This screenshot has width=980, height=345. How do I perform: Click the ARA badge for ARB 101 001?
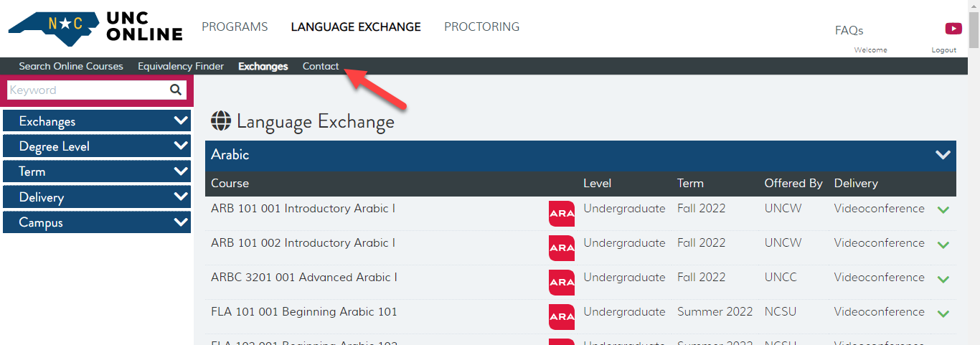point(561,213)
